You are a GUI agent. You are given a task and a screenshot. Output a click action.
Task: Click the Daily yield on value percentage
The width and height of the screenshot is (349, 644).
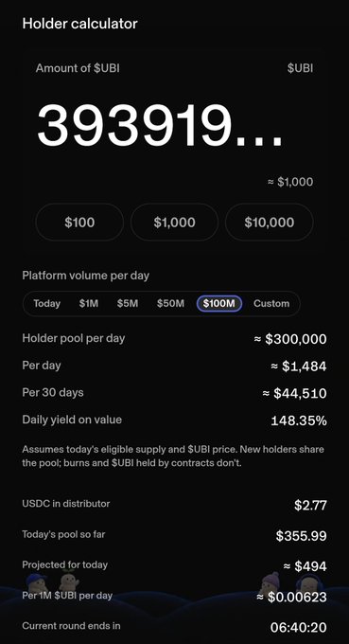point(299,420)
